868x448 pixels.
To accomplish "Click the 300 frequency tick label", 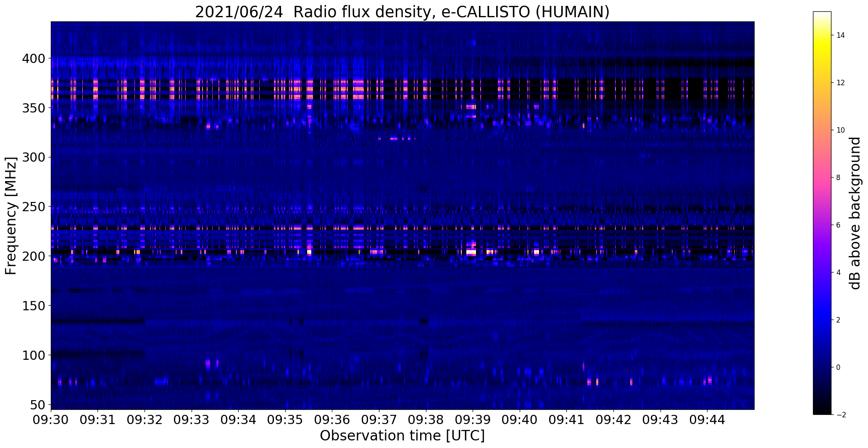I will tap(34, 157).
